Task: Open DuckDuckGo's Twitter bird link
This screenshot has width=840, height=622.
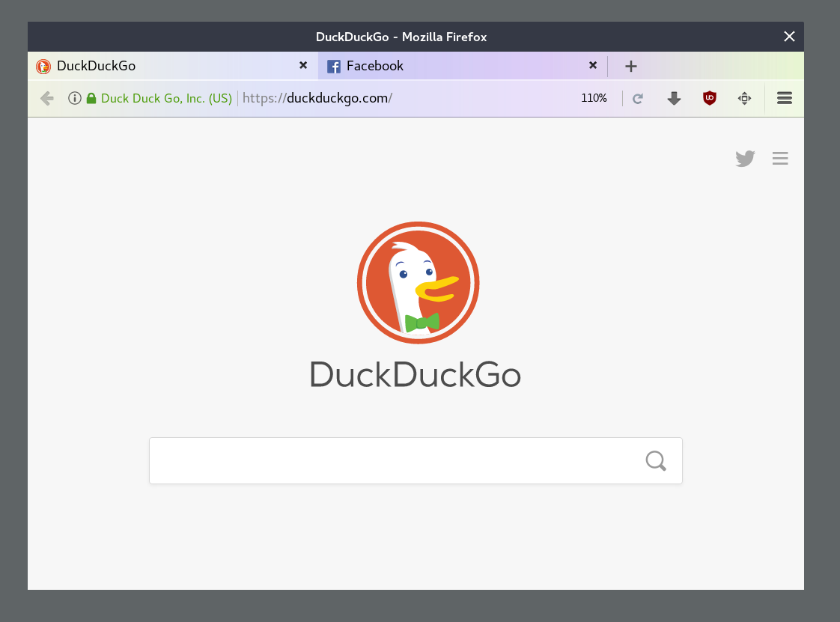Action: pos(745,159)
